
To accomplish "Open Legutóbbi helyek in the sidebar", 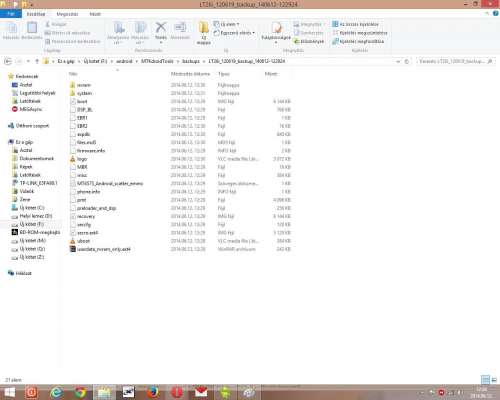I will coord(34,93).
